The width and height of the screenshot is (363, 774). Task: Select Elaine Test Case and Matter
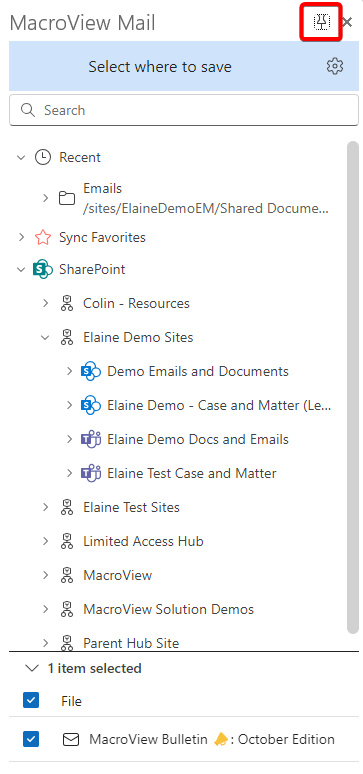(192, 473)
